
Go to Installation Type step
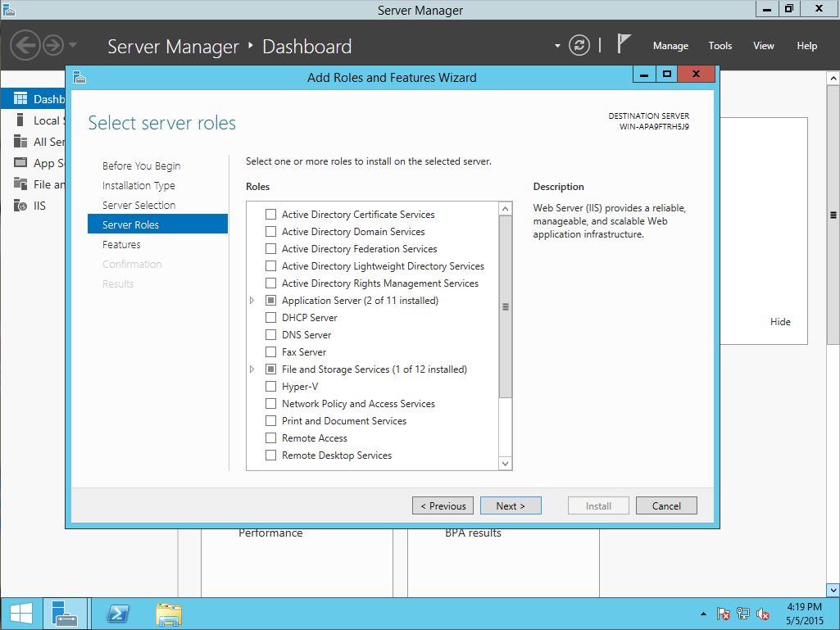coord(138,185)
